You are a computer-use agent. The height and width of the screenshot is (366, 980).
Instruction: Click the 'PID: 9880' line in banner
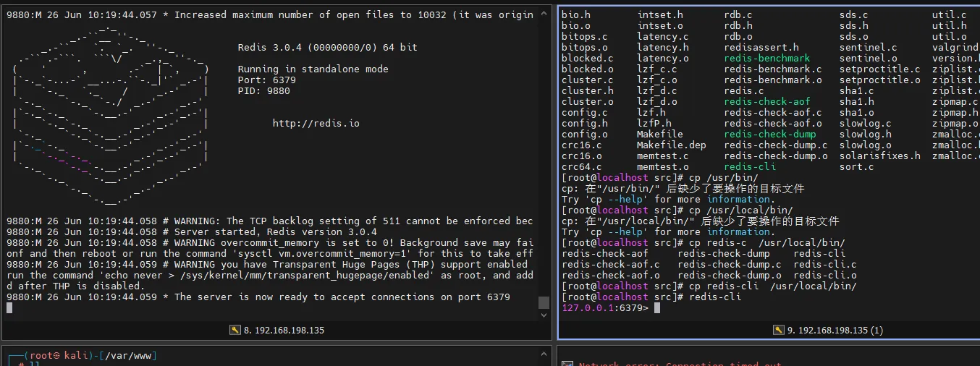(263, 91)
